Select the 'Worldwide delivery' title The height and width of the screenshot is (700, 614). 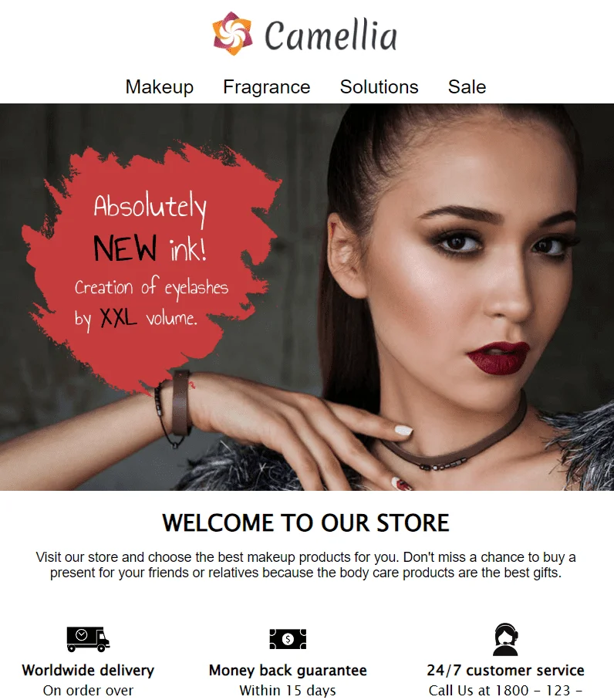tap(88, 670)
